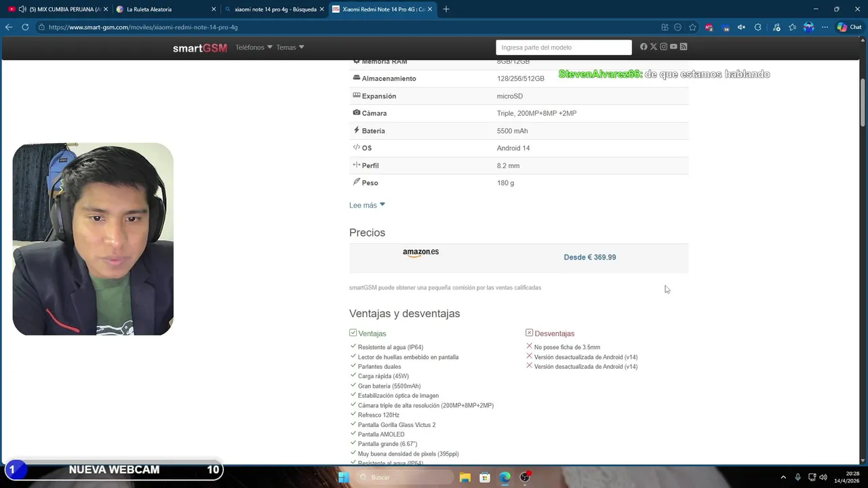868x488 pixels.
Task: Select 'No posee ficha de 3.5mm' text
Action: [x=567, y=347]
